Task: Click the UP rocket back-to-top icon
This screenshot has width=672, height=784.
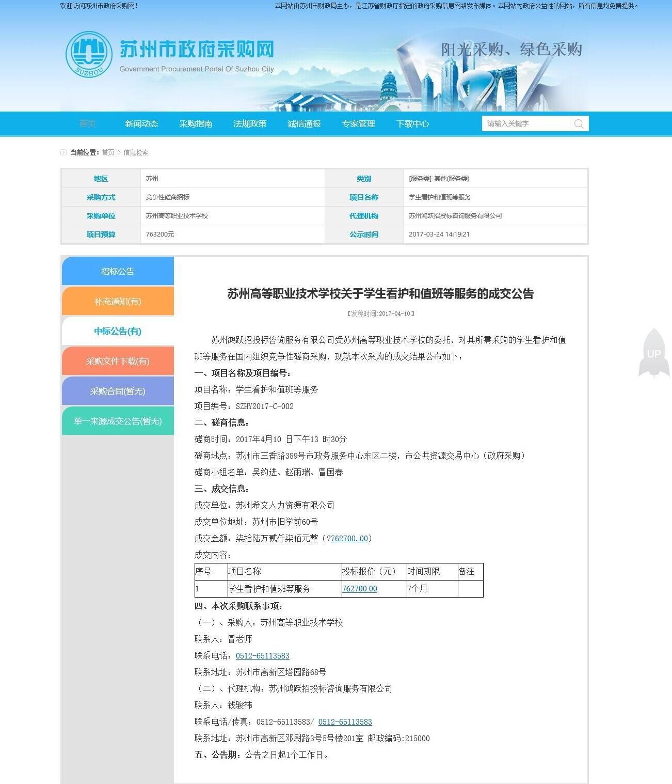Action: click(654, 353)
